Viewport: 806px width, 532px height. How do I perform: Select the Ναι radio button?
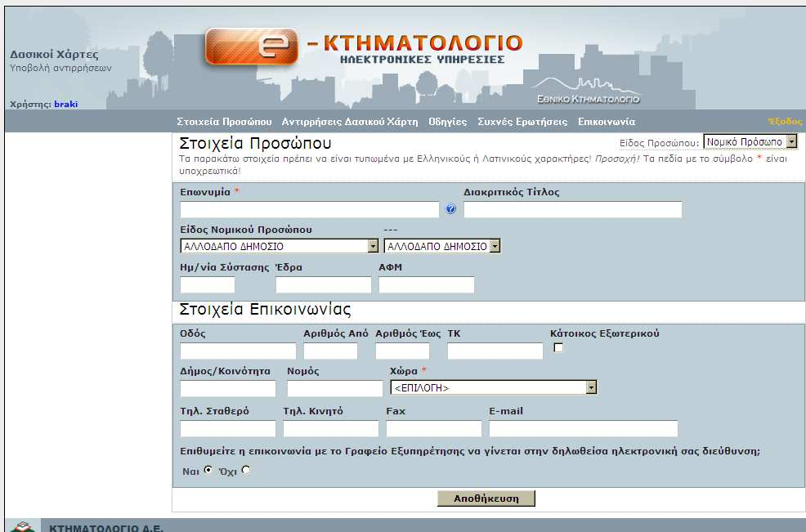click(x=208, y=470)
